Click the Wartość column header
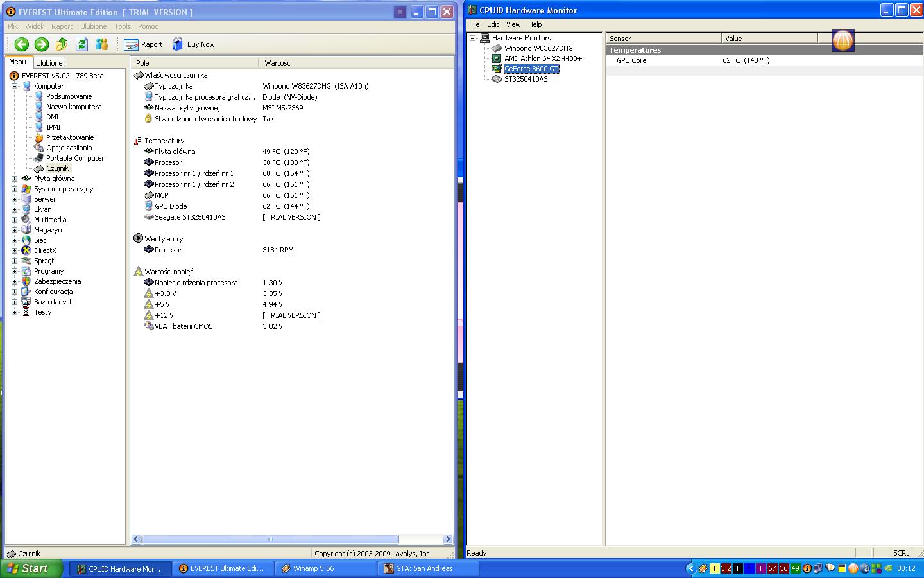 coord(355,63)
